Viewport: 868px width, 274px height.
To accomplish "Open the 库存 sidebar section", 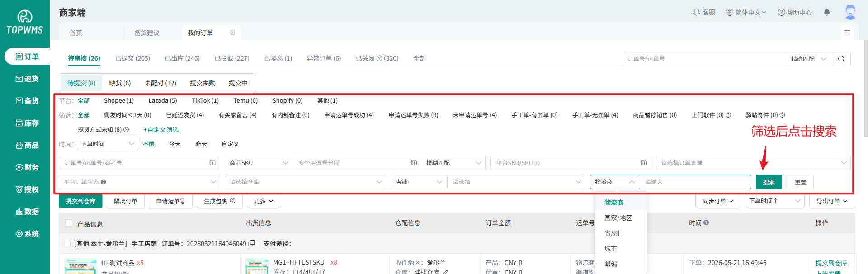I will 27,123.
